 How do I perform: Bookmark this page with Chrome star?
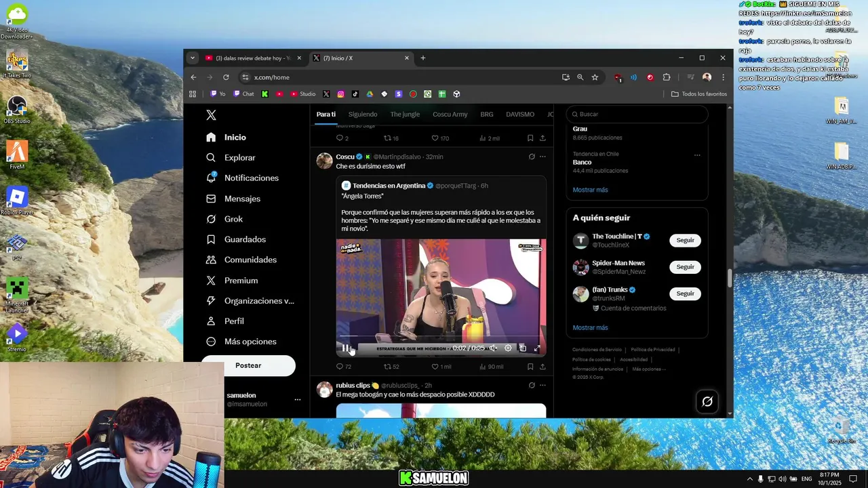[x=595, y=77]
